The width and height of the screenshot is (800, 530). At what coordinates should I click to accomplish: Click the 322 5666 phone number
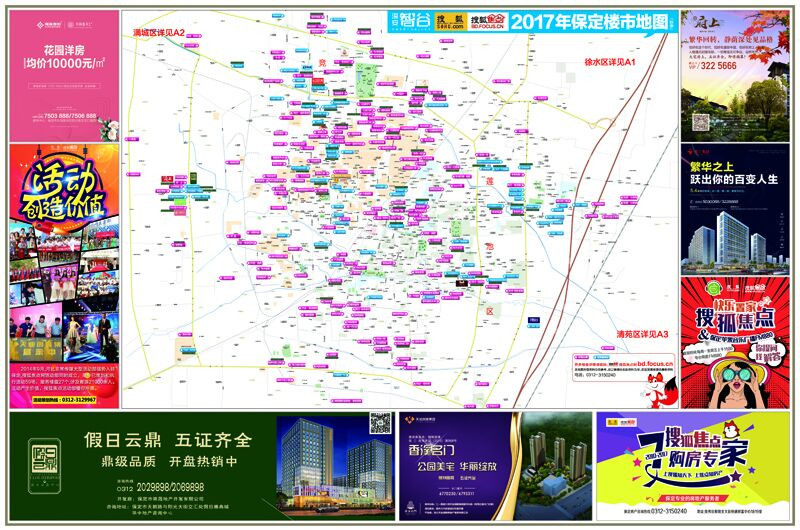click(718, 66)
